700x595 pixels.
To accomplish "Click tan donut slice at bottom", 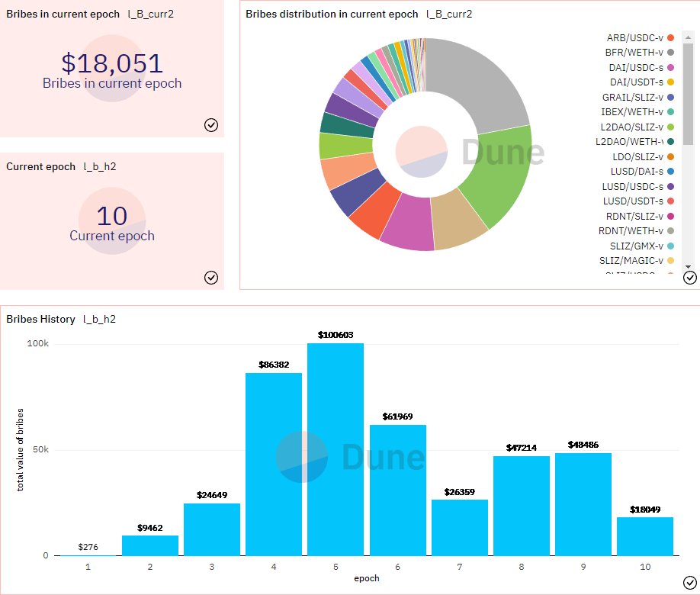I will click(x=458, y=220).
